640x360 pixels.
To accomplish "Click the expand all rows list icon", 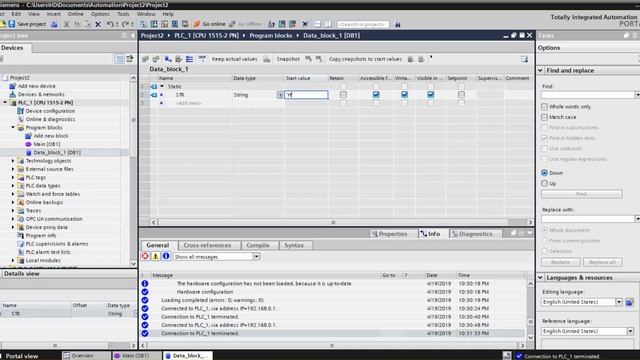I will pos(189,59).
